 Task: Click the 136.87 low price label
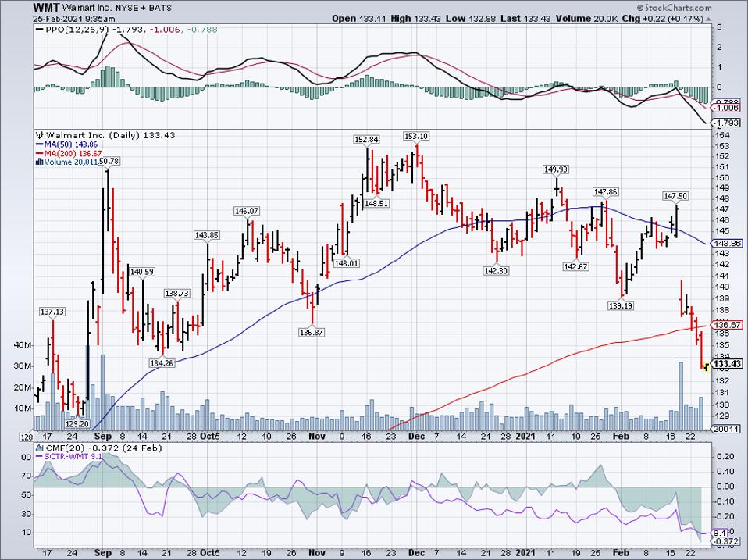(x=312, y=332)
